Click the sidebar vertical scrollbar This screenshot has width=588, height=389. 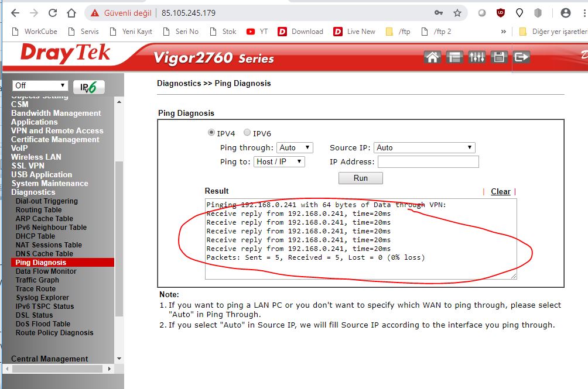click(119, 234)
